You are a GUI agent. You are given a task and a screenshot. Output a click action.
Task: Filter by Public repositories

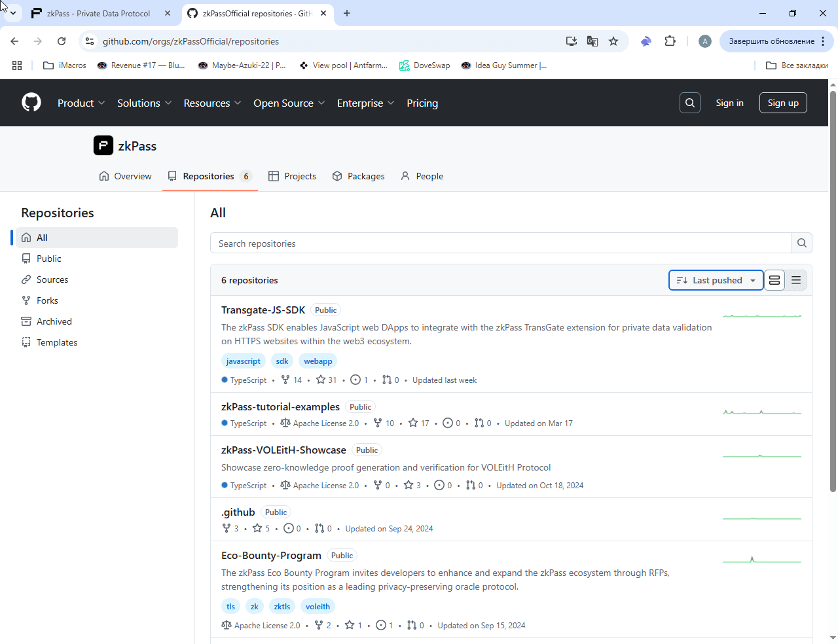(x=97, y=259)
